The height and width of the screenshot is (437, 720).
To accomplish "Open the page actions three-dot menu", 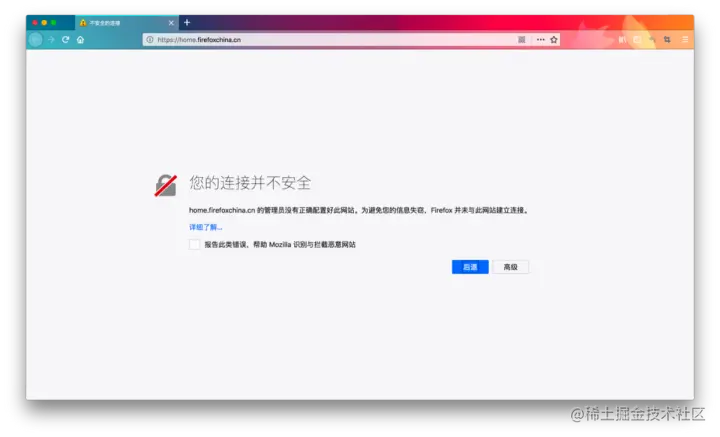I will click(540, 40).
